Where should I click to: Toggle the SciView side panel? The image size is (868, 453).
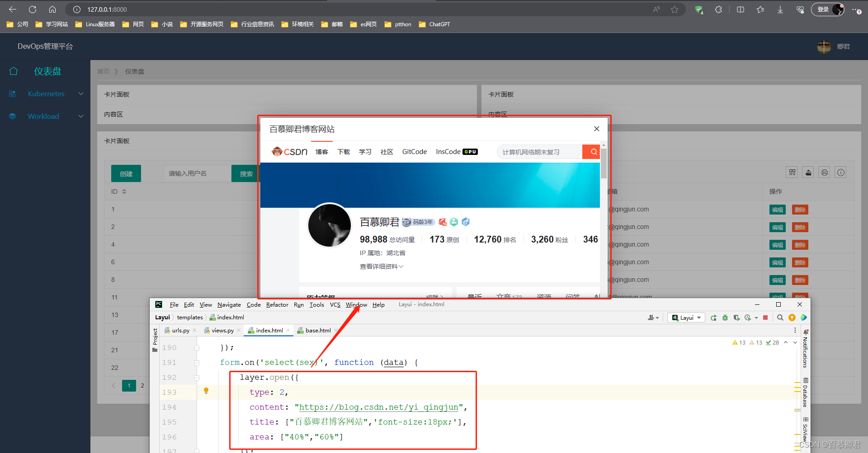[x=805, y=430]
